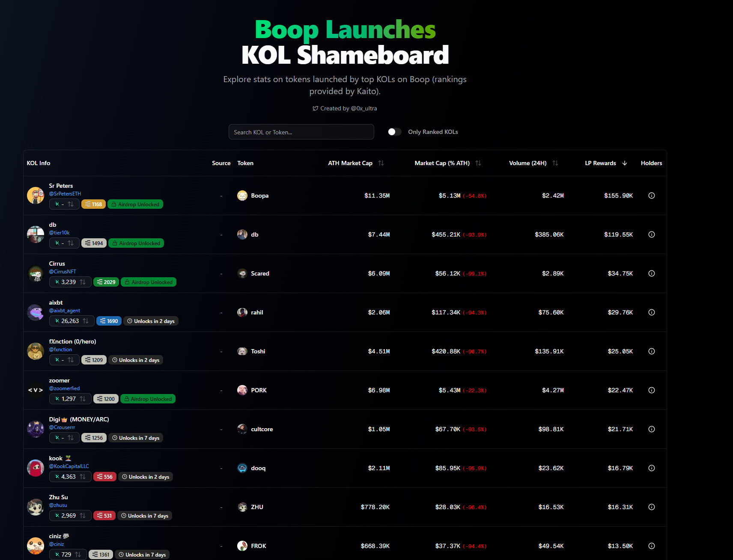This screenshot has height=560, width=733.
Task: Click zoomer Airdrop Unlocked badge
Action: [148, 399]
